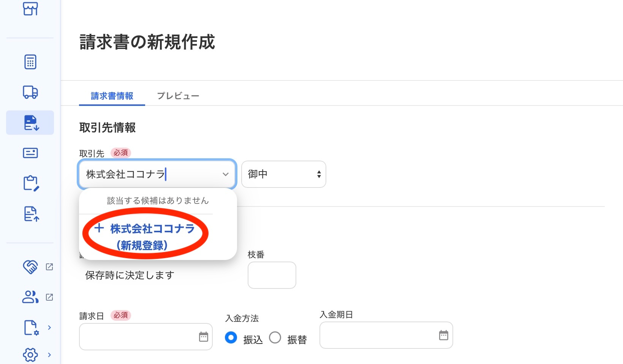Expand the gear settings sidebar chevron
623x364 pixels.
tap(49, 355)
